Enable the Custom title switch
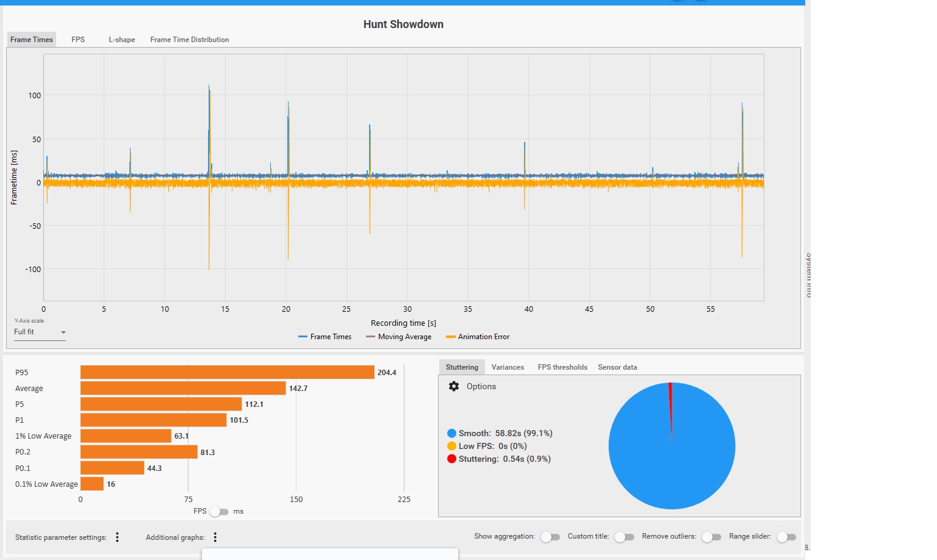This screenshot has height=560, width=937. click(625, 537)
